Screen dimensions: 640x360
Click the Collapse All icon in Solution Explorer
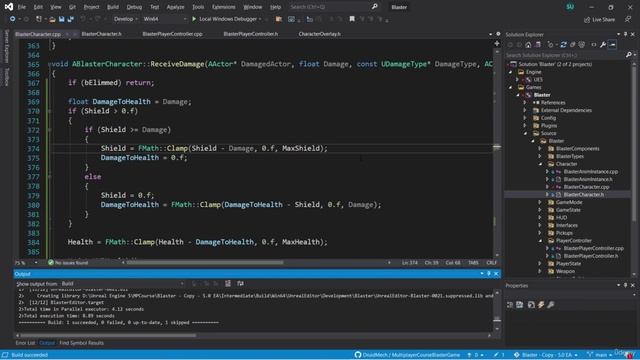[x=573, y=45]
